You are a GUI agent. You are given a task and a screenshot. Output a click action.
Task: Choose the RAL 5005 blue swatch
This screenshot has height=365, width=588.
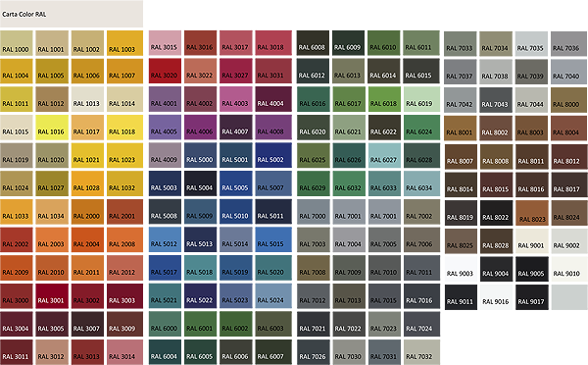[x=236, y=183]
